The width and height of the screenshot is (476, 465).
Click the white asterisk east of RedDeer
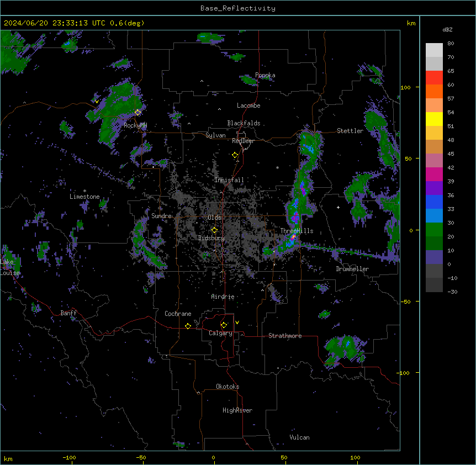coord(277,167)
